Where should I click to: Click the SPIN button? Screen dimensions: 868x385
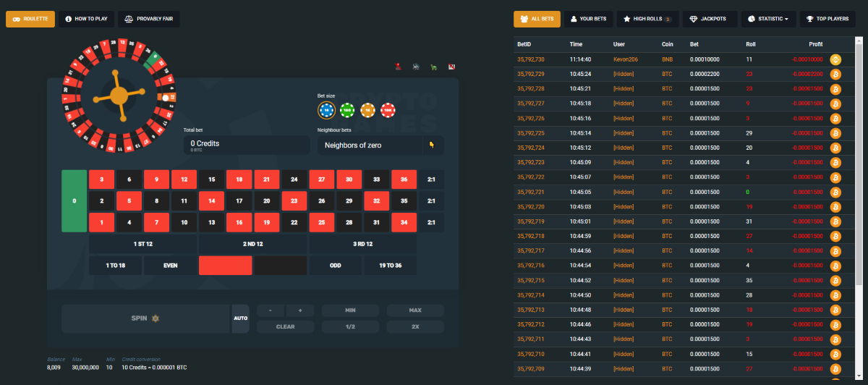coord(145,318)
